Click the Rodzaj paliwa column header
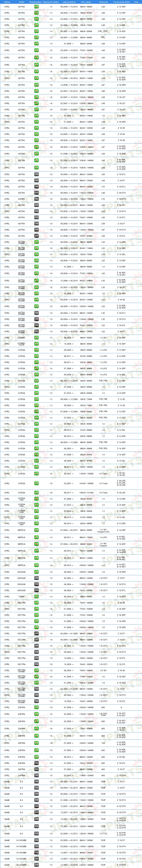 [36, 2]
